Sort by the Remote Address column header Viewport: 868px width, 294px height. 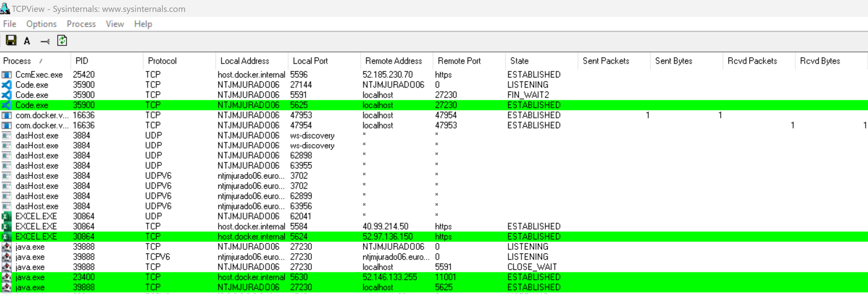(397, 61)
